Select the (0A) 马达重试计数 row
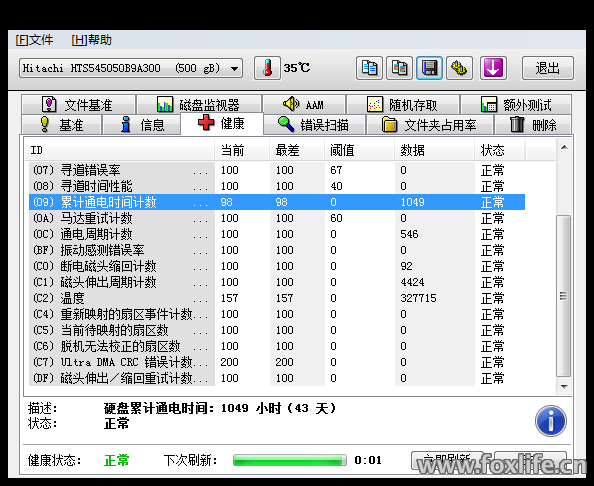The height and width of the screenshot is (486, 594). [277, 218]
